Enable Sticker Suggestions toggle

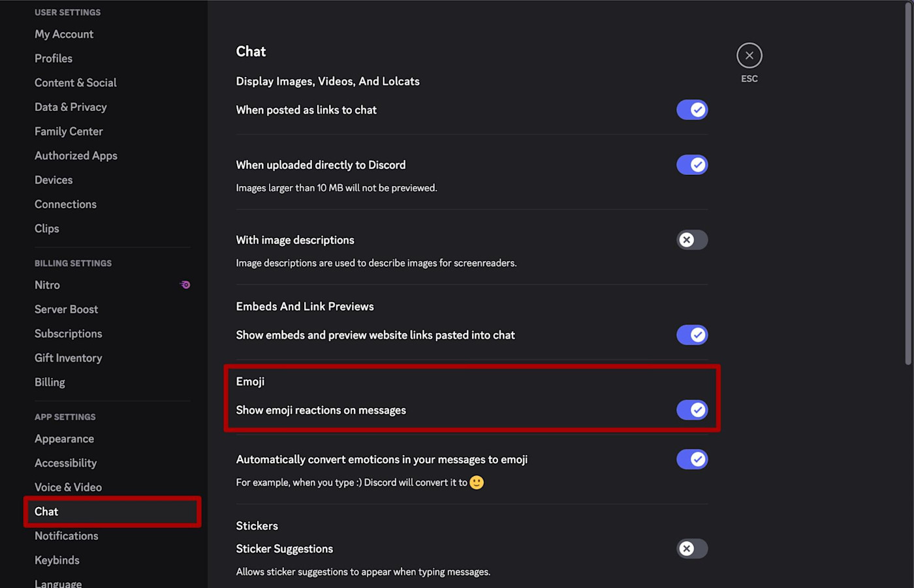pos(692,549)
